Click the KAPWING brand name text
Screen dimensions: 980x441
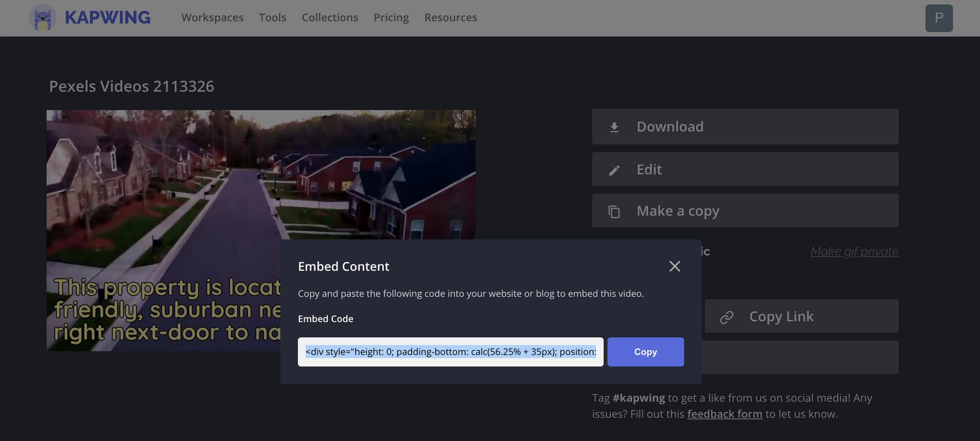(x=107, y=18)
